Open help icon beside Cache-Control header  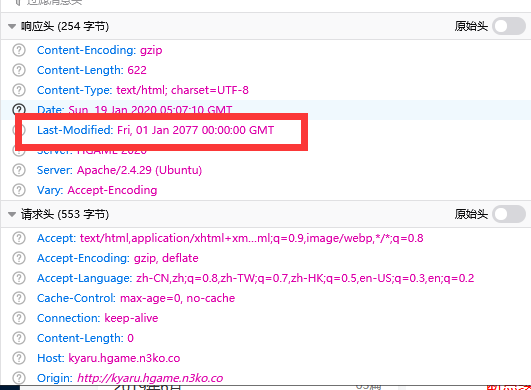(x=19, y=298)
